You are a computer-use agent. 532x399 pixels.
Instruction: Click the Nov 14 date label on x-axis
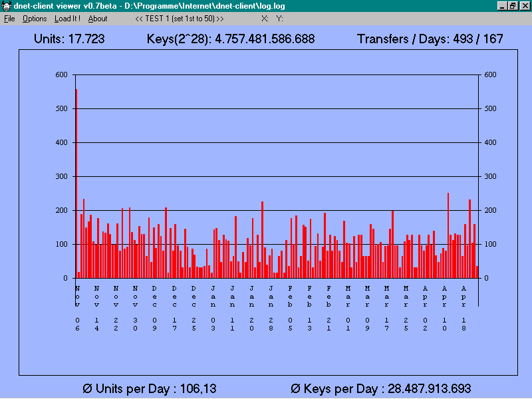pos(96,308)
